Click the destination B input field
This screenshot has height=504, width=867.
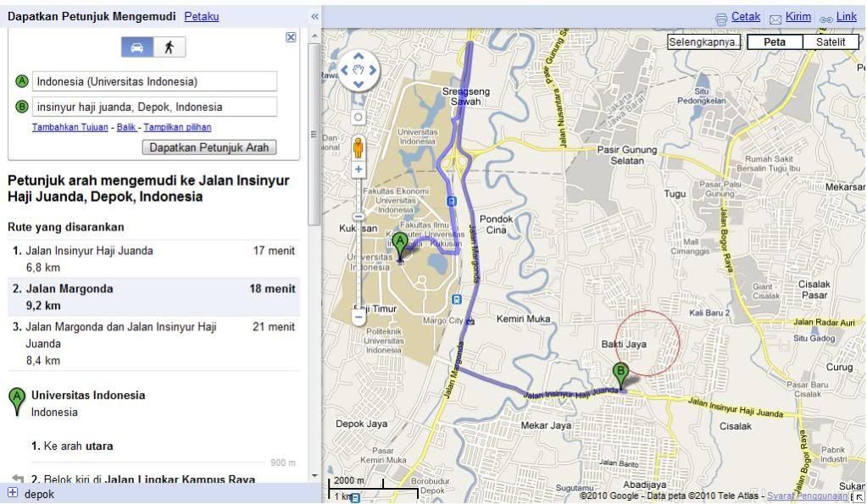click(154, 108)
